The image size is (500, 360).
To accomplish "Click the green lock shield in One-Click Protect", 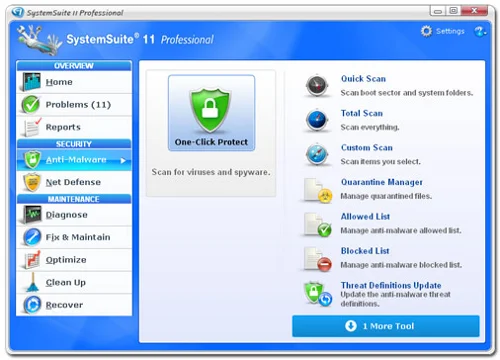I will [x=210, y=110].
